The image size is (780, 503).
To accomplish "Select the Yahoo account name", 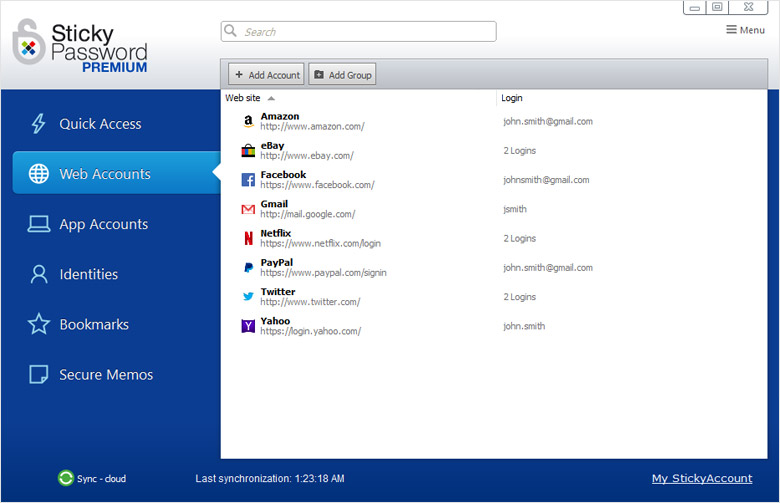I will [275, 321].
